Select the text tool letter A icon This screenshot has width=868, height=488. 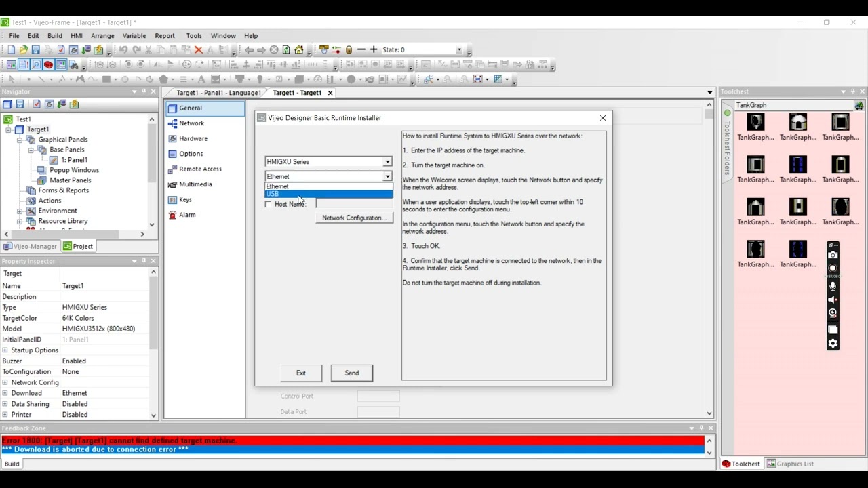[201, 79]
